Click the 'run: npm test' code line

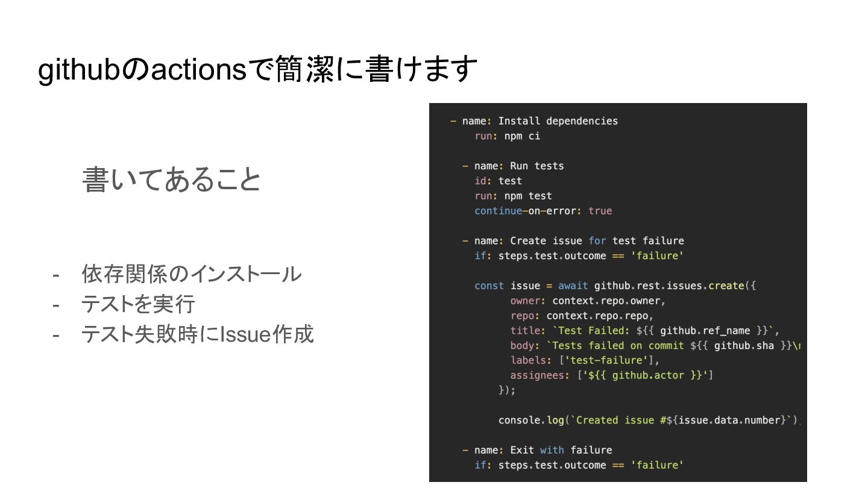tap(513, 196)
